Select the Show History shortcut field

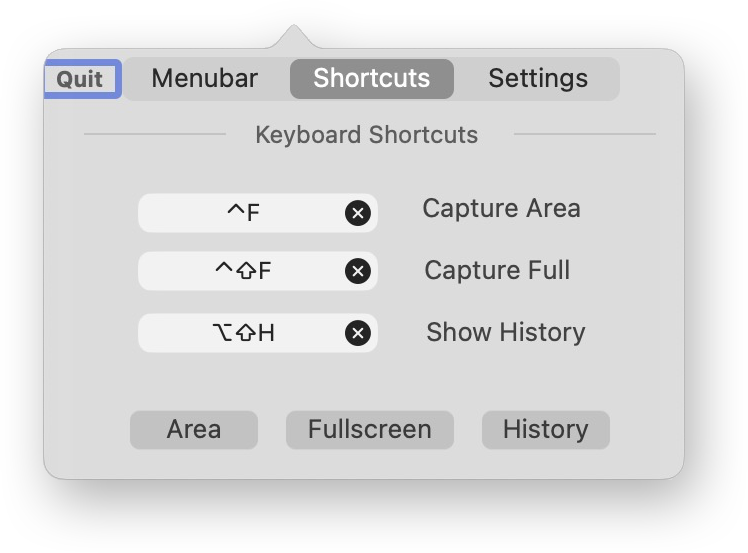pos(243,333)
